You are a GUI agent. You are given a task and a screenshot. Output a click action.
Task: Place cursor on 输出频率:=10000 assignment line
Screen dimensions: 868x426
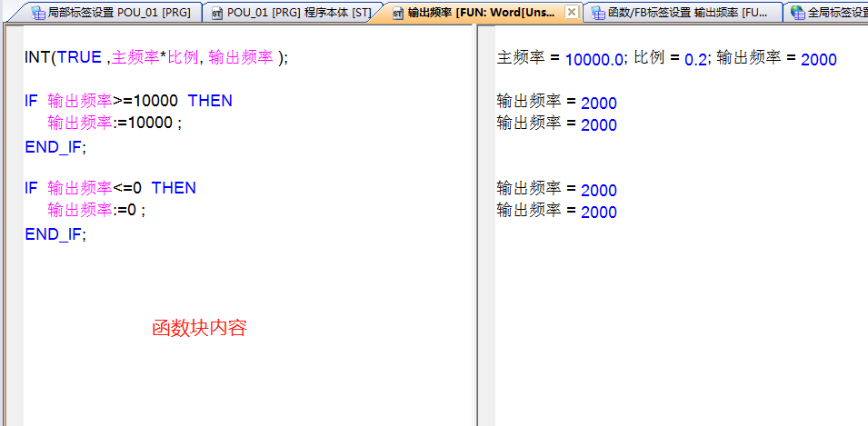114,123
